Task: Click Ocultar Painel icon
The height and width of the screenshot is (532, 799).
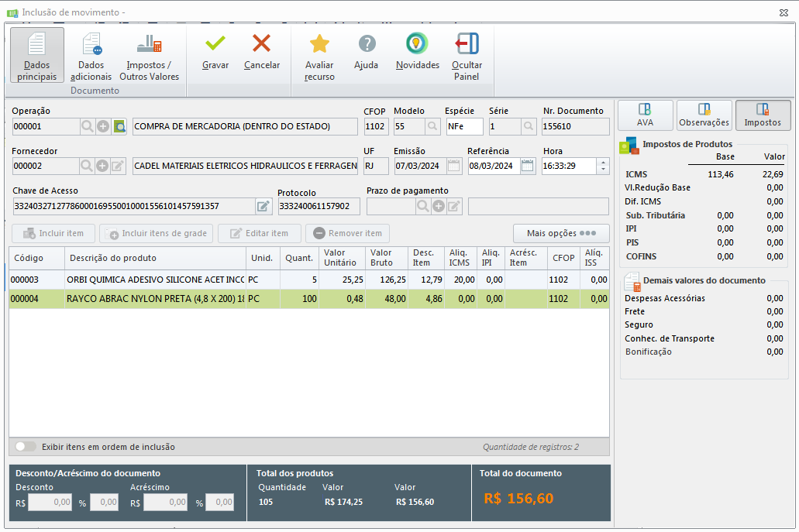Action: pos(467,44)
